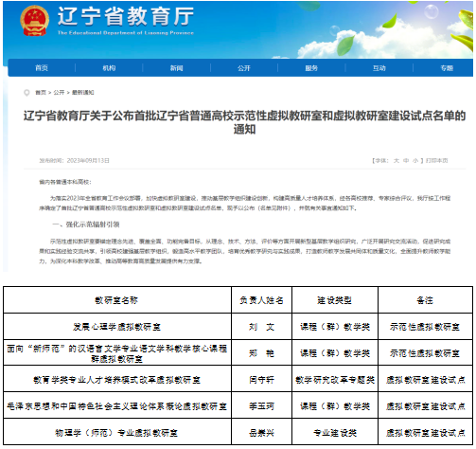Image resolution: width=476 pixels, height=449 pixels.
Task: Click the 负责人姓名 table header
Action: [x=261, y=300]
